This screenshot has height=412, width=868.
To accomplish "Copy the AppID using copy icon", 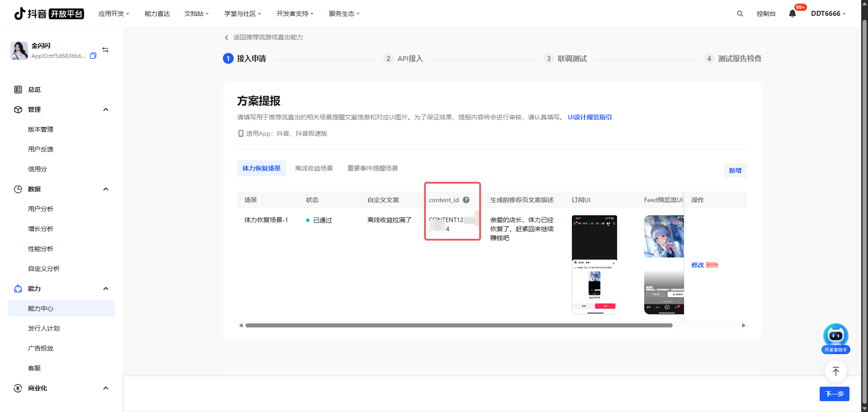I will (93, 56).
